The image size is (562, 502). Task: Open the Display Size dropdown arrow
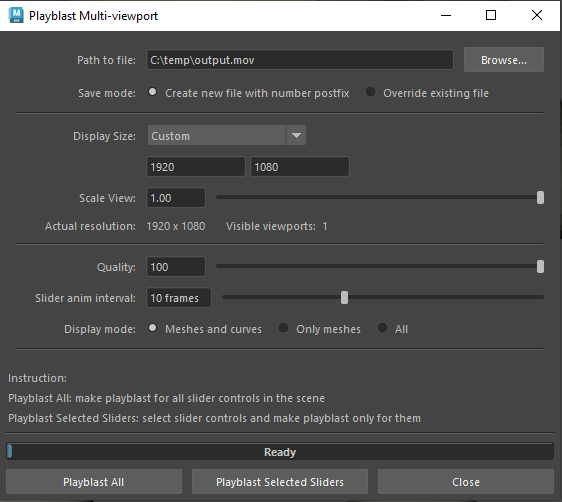(296, 135)
